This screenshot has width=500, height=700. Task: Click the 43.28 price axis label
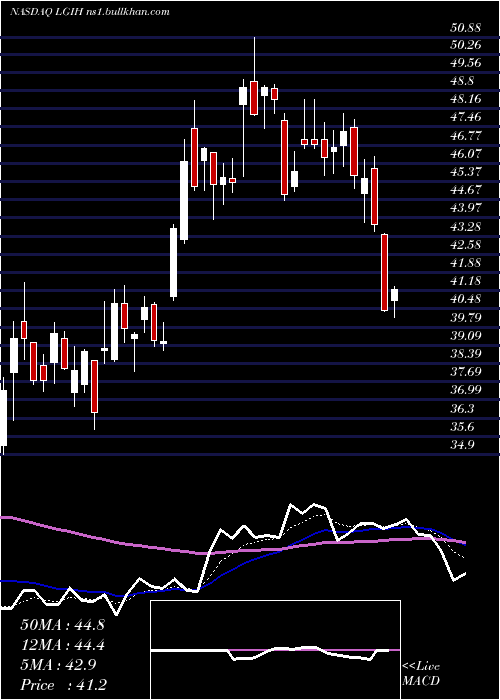[x=465, y=227]
